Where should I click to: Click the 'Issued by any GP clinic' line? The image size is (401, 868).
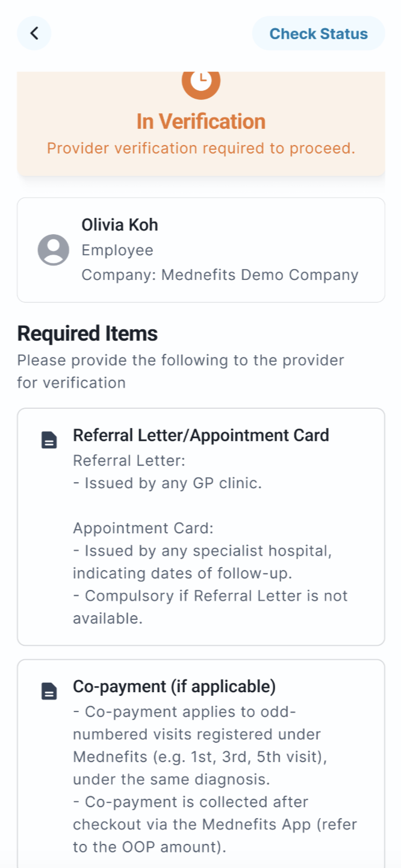coord(167,483)
